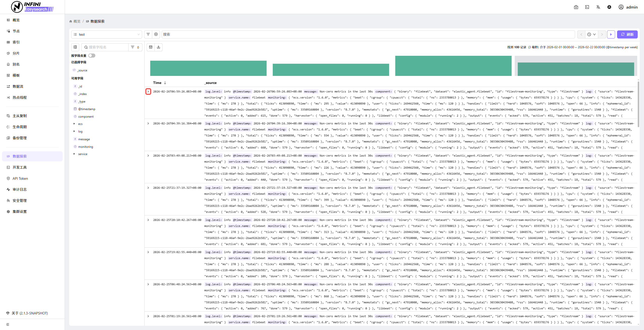The height and width of the screenshot is (330, 644).
Task: Click the 刷新 refresh button
Action: pyautogui.click(x=627, y=34)
